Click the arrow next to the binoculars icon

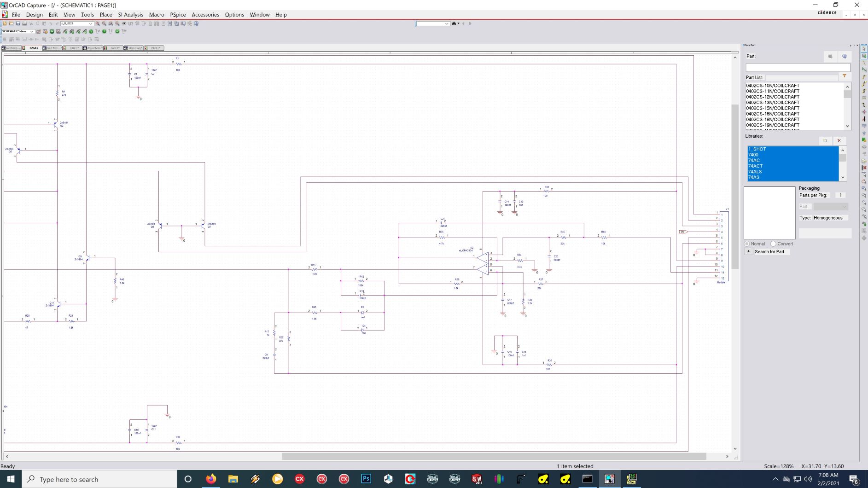coord(459,23)
